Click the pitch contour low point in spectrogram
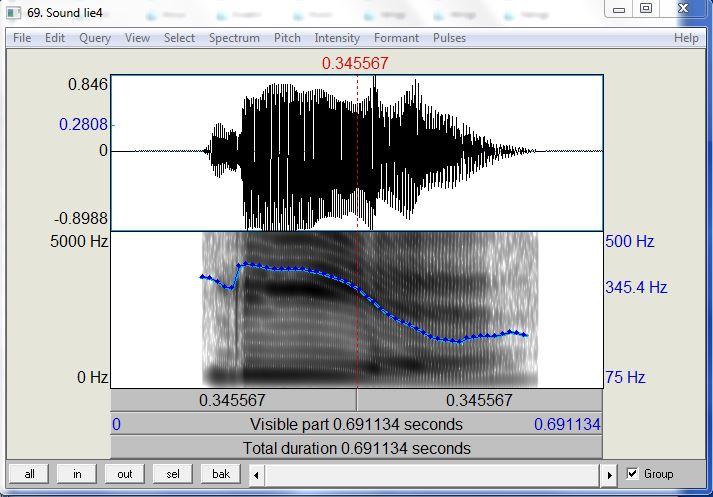 coord(460,342)
